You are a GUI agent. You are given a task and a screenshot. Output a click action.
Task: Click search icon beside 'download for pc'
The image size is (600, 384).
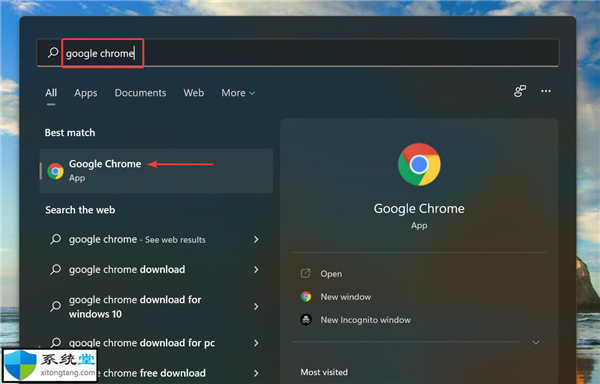pyautogui.click(x=55, y=342)
